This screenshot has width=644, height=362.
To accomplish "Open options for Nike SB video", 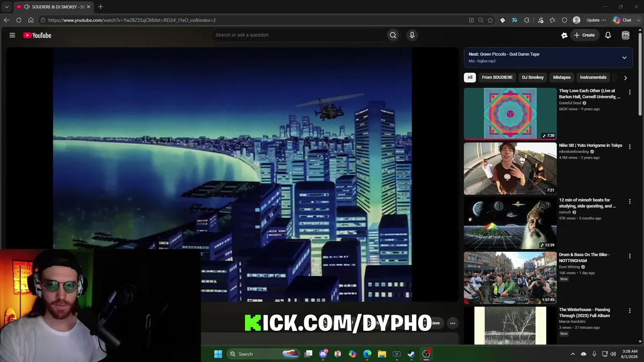I will [629, 147].
